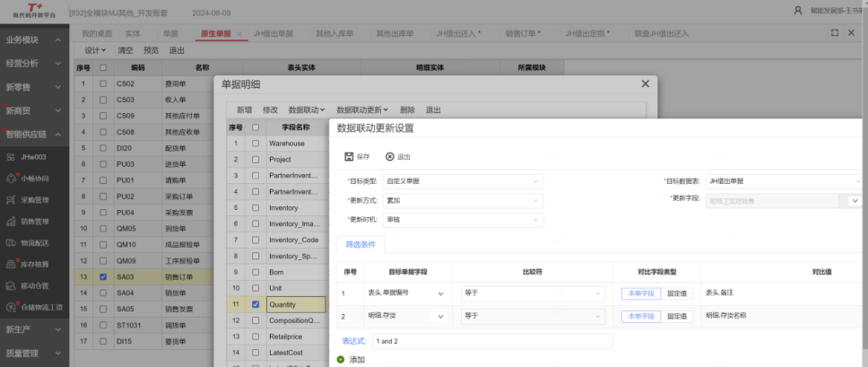Open the 设计 dropdown menu
Screen dimensions: 868x367
(95, 50)
